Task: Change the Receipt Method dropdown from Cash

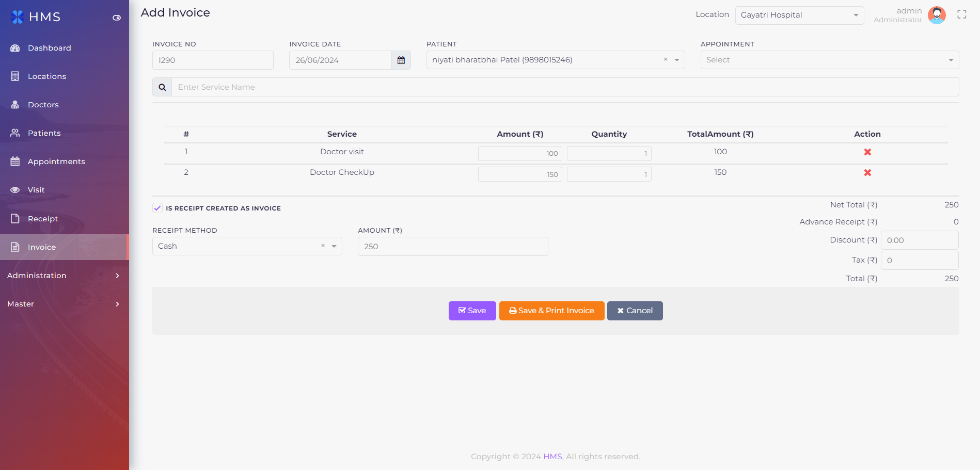Action: pos(334,246)
